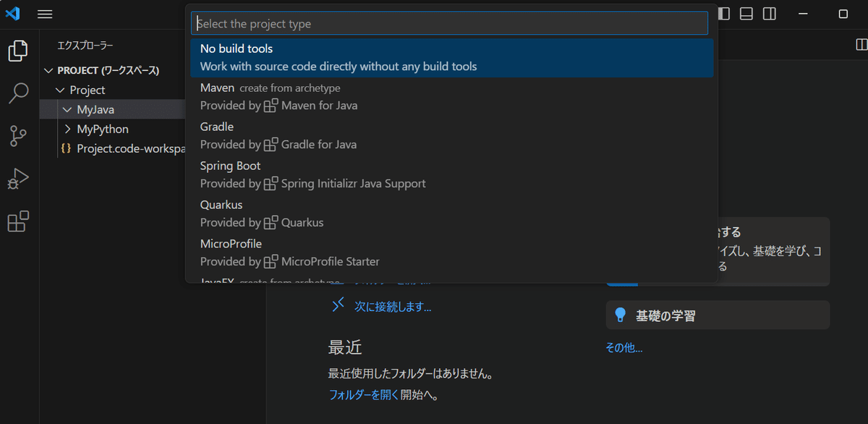The image size is (868, 424).
Task: Choose Gradle project type
Action: pyautogui.click(x=452, y=136)
